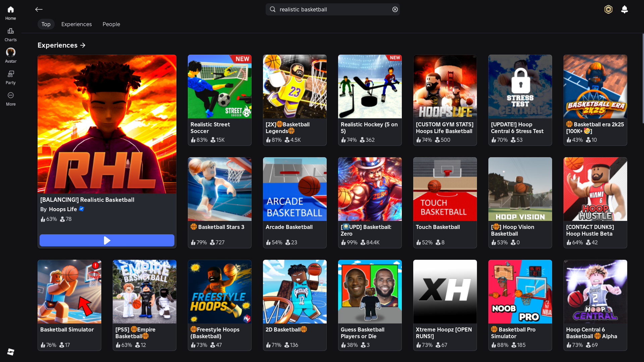This screenshot has height=362, width=644.
Task: Click the page scrollbar on the right edge
Action: click(x=643, y=78)
